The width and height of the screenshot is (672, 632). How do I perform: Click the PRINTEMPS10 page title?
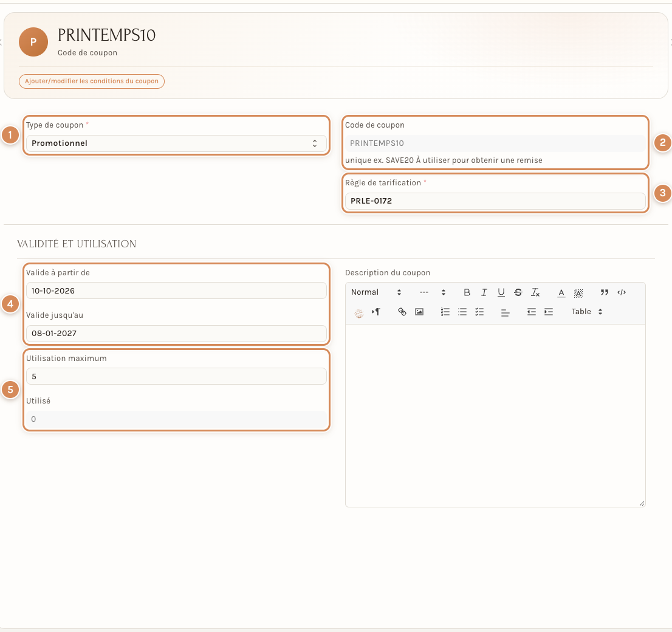106,35
